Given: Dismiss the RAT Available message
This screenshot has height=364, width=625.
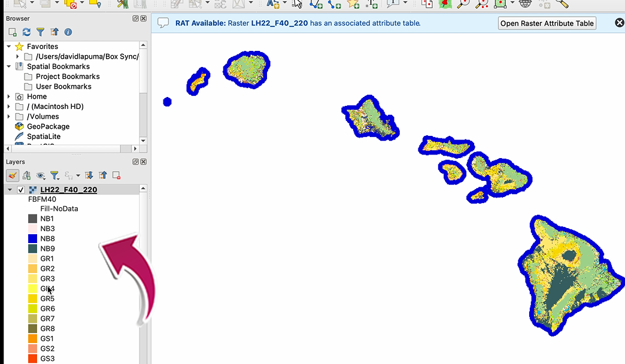Looking at the screenshot, I should pyautogui.click(x=618, y=22).
